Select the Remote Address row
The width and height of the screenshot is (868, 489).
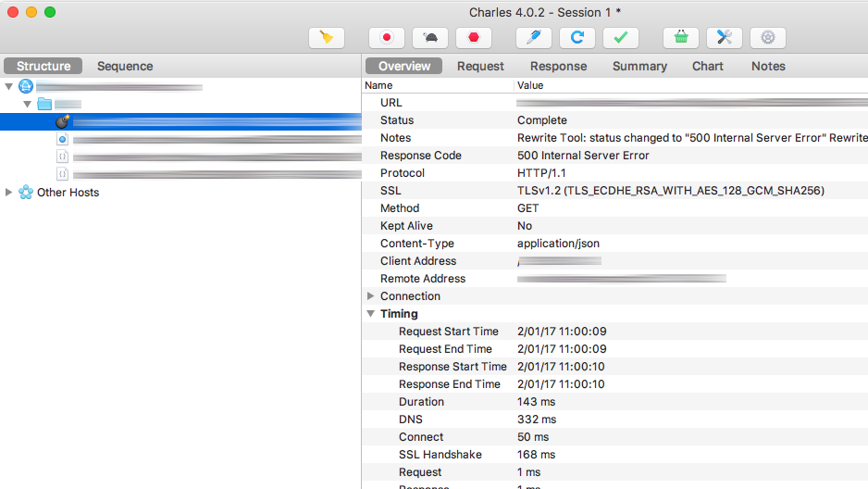click(615, 279)
